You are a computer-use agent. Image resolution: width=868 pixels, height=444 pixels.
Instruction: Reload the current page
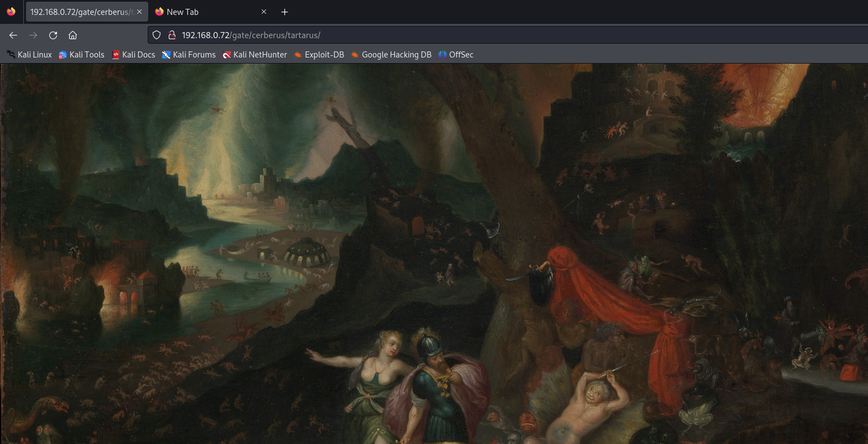click(x=53, y=35)
